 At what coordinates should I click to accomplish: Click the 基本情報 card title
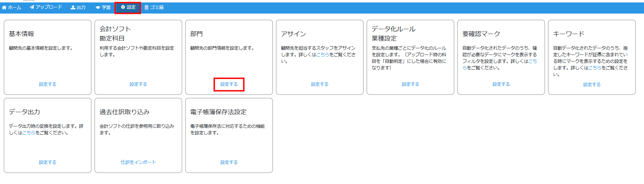22,34
